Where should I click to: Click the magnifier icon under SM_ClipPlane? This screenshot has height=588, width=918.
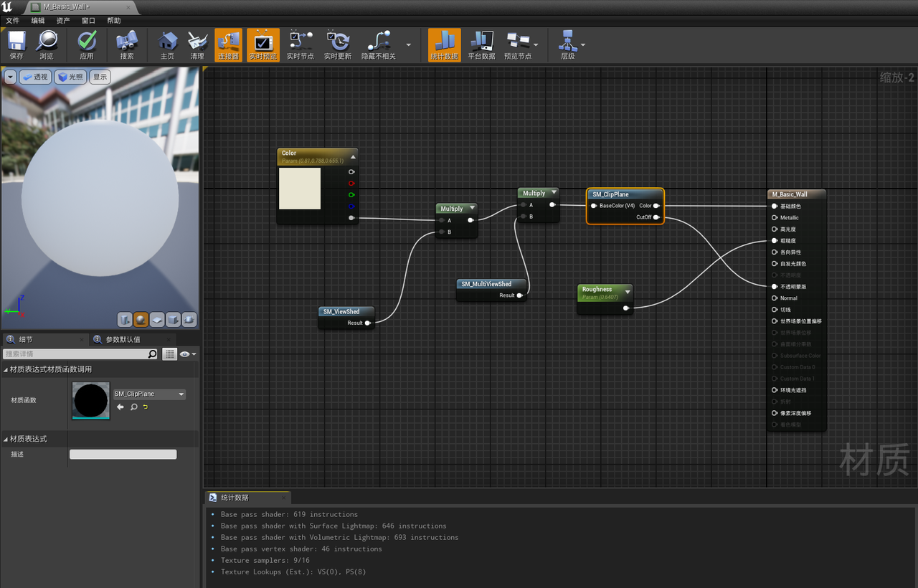pyautogui.click(x=133, y=407)
